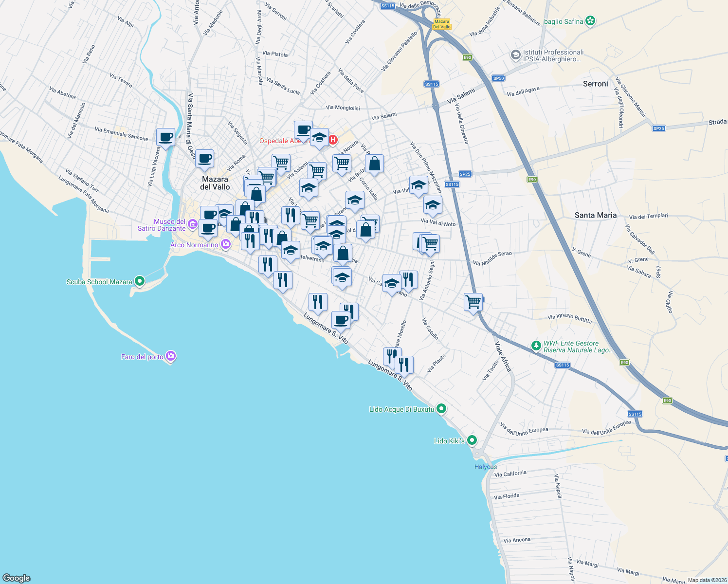Click the Via dell'Agave street label
The width and height of the screenshot is (728, 584).
point(523,91)
